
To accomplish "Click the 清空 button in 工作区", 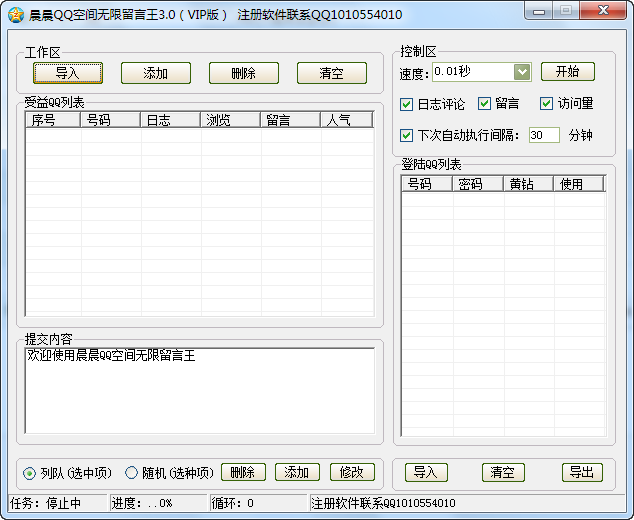I will [x=332, y=73].
